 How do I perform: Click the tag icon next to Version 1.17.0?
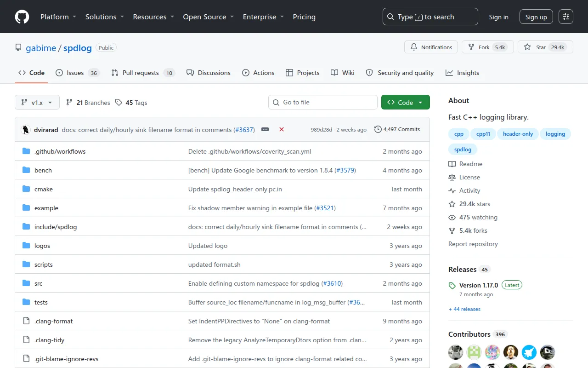(452, 286)
